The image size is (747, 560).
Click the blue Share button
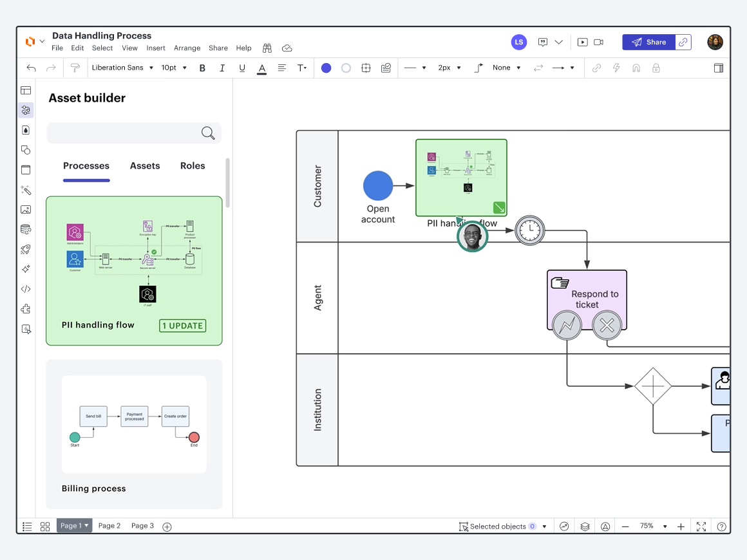(x=649, y=42)
